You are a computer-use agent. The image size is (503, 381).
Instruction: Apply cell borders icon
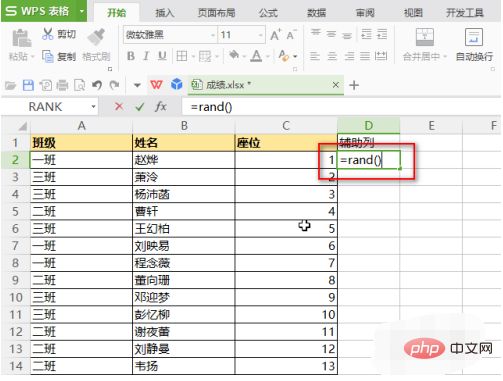[x=182, y=56]
